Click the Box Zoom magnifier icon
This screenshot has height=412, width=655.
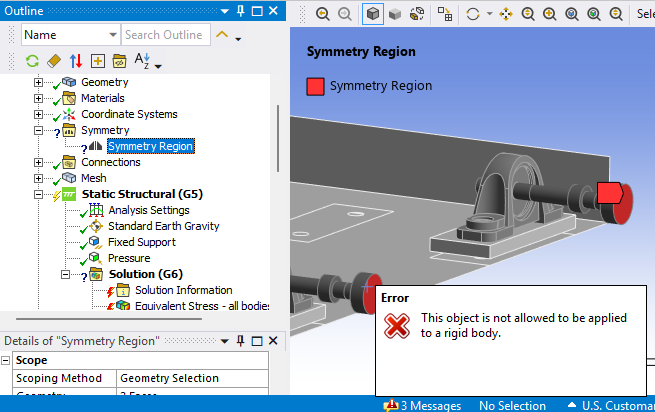(x=572, y=14)
